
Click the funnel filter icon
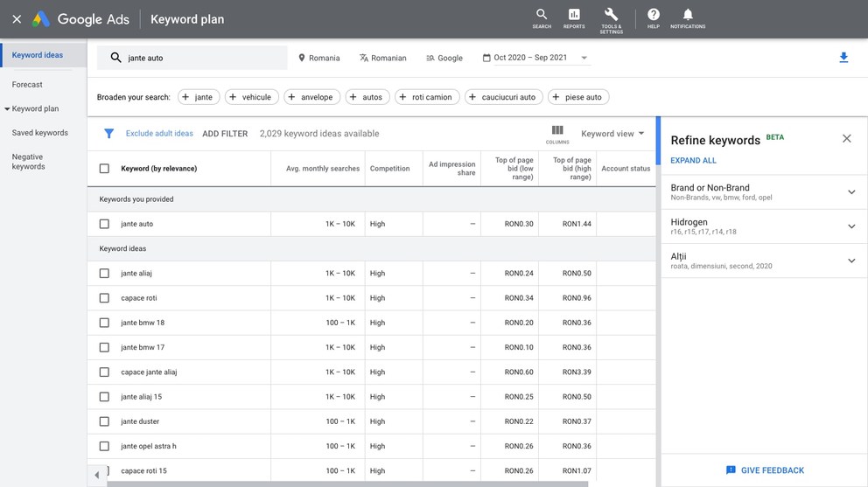pyautogui.click(x=109, y=134)
